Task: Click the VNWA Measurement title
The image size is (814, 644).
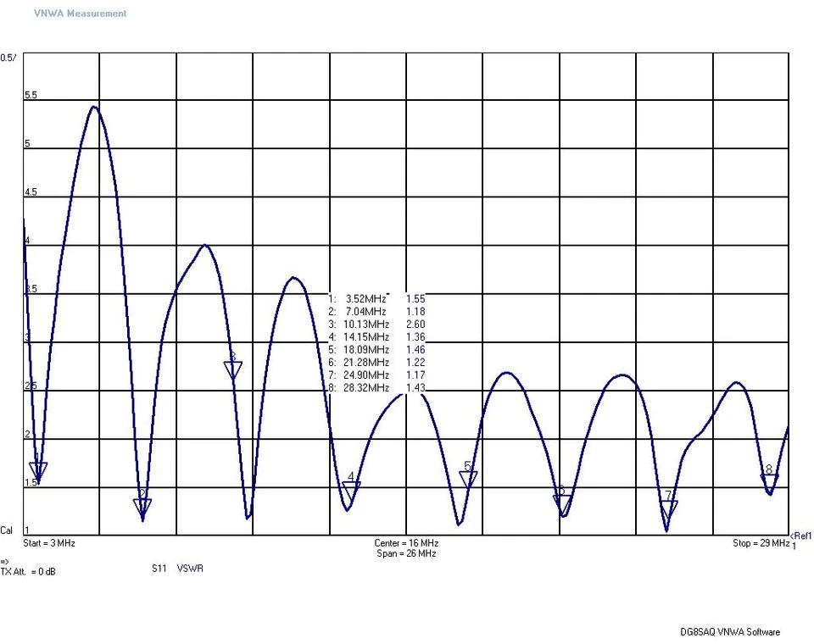Action: (81, 14)
